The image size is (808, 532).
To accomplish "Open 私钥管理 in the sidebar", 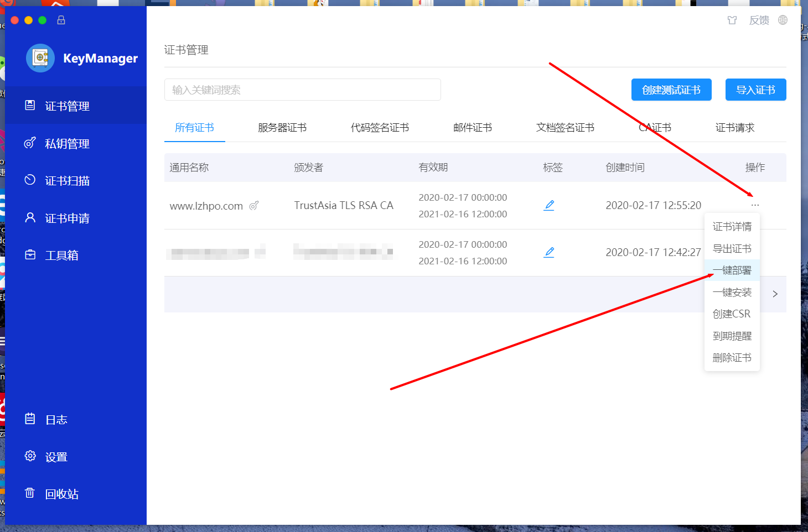I will (x=66, y=144).
